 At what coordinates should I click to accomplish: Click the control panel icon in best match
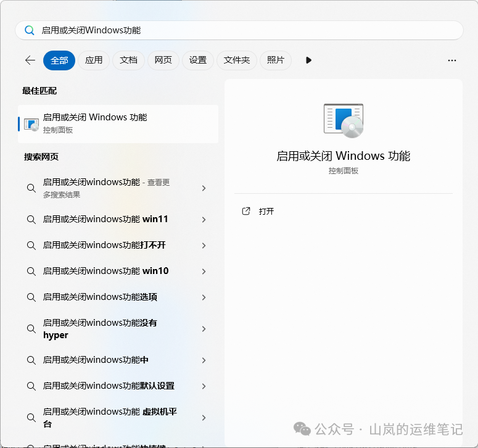pos(31,125)
